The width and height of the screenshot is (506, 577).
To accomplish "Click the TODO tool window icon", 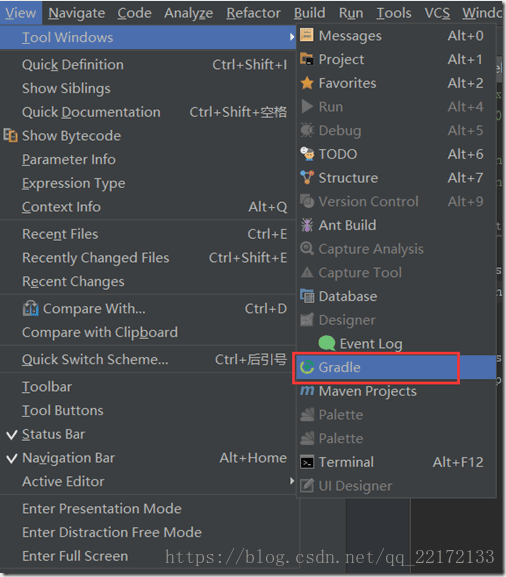I will coord(307,154).
